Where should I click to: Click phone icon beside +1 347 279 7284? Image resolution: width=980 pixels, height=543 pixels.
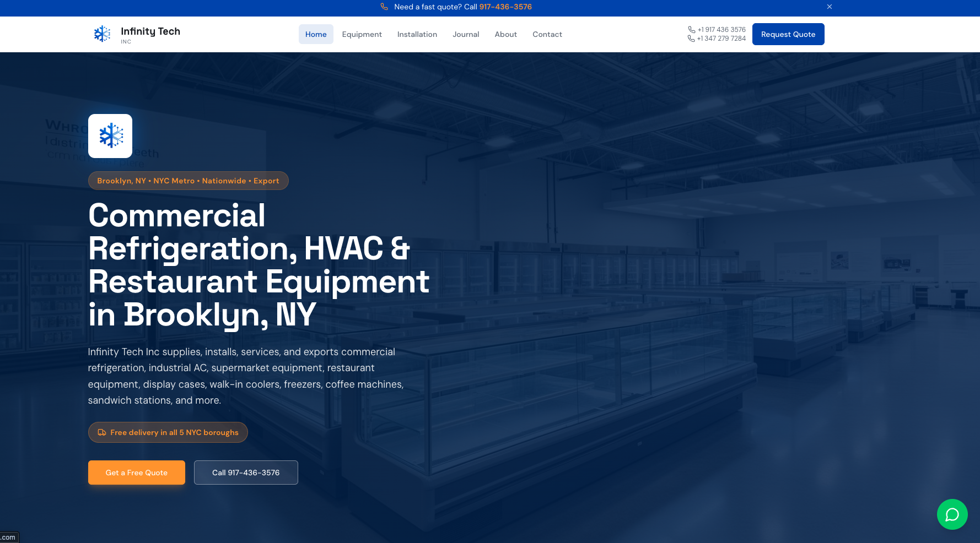click(691, 39)
